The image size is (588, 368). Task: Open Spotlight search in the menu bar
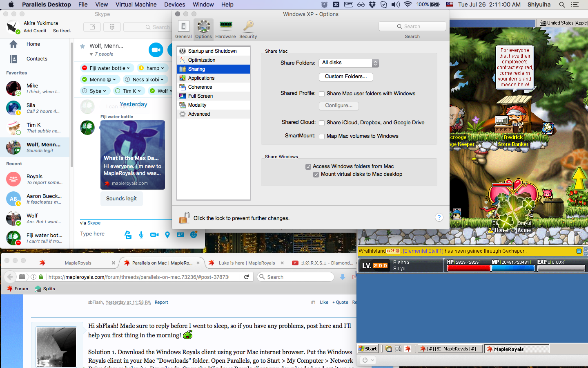click(562, 4)
